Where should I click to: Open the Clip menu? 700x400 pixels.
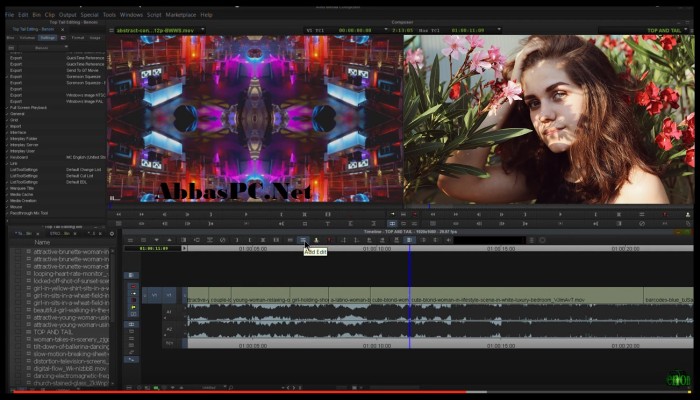[50, 15]
